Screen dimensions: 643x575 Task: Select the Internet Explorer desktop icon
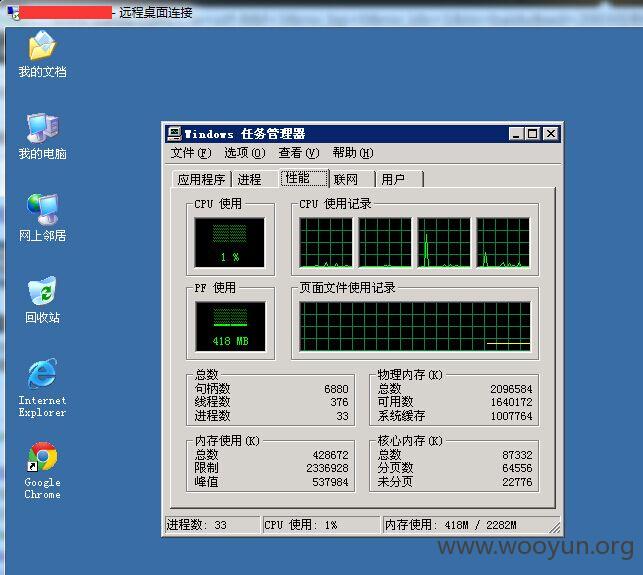tap(42, 388)
